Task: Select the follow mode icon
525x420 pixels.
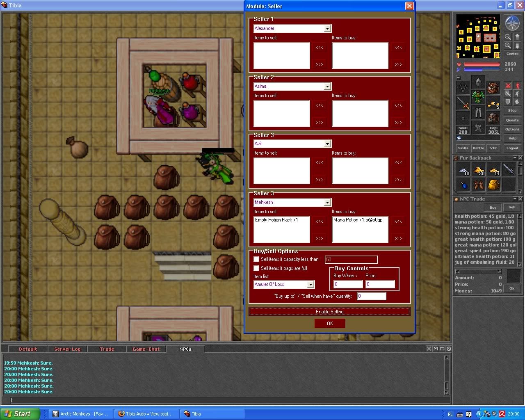Action: pos(518,93)
